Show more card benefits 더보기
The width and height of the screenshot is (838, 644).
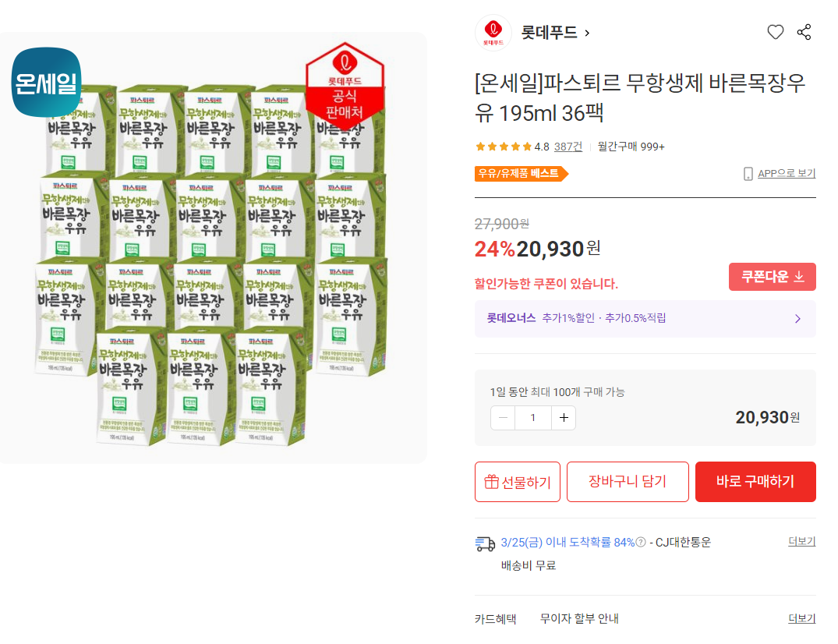tap(801, 618)
